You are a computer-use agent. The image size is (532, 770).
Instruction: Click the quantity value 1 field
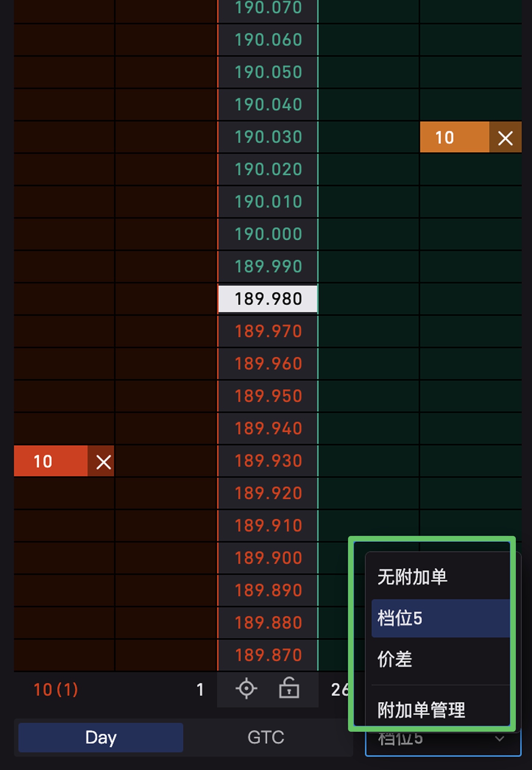coord(200,690)
